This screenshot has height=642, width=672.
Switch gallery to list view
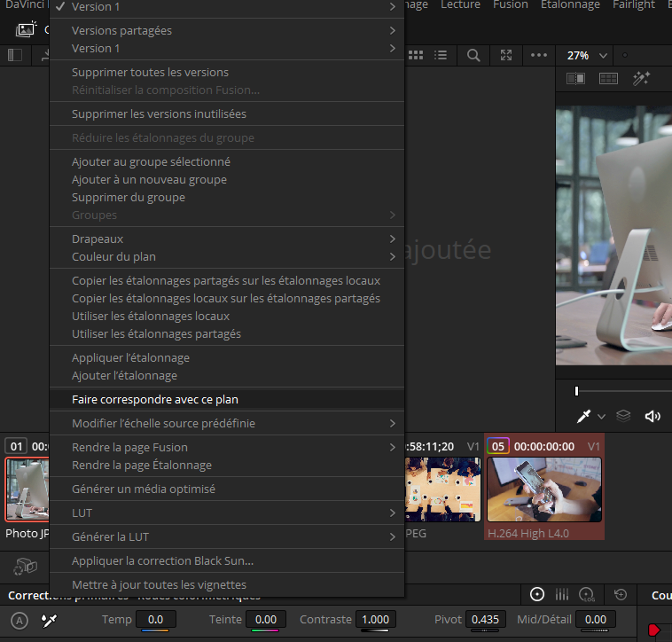pos(441,55)
